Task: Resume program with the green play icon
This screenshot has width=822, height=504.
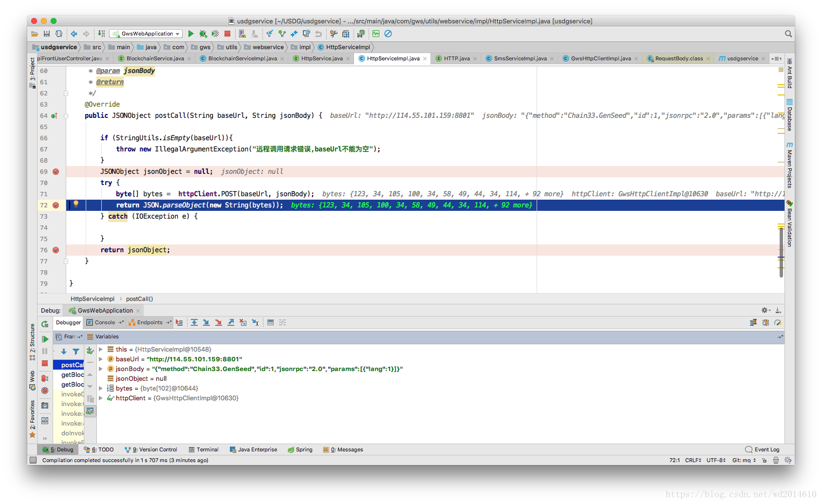Action: coord(45,339)
